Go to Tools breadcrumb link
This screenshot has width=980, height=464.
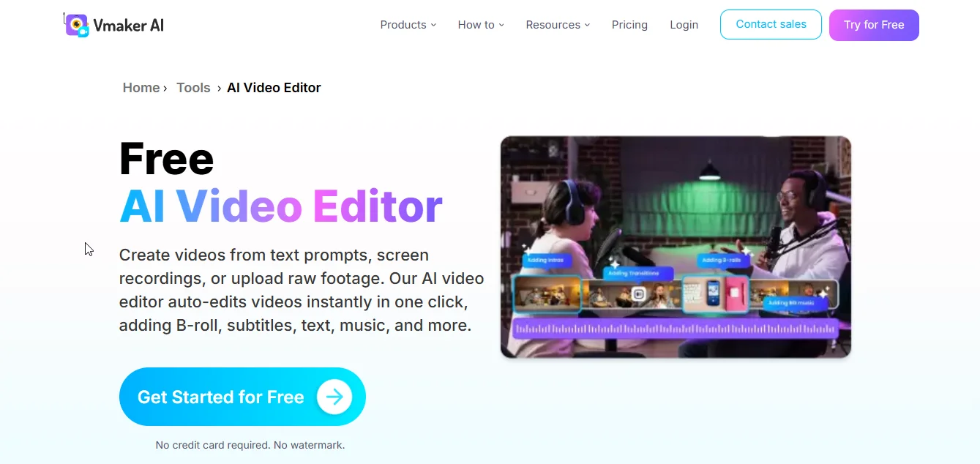193,88
